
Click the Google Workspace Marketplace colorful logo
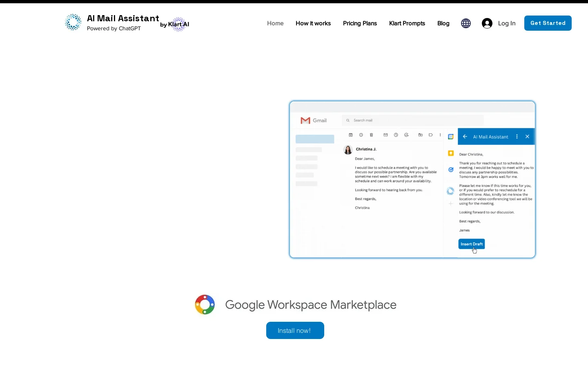(205, 305)
